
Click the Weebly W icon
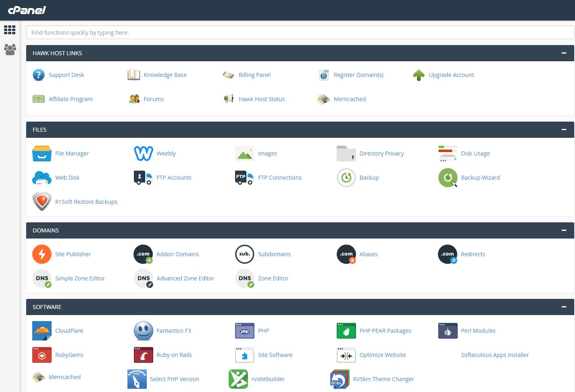click(143, 153)
